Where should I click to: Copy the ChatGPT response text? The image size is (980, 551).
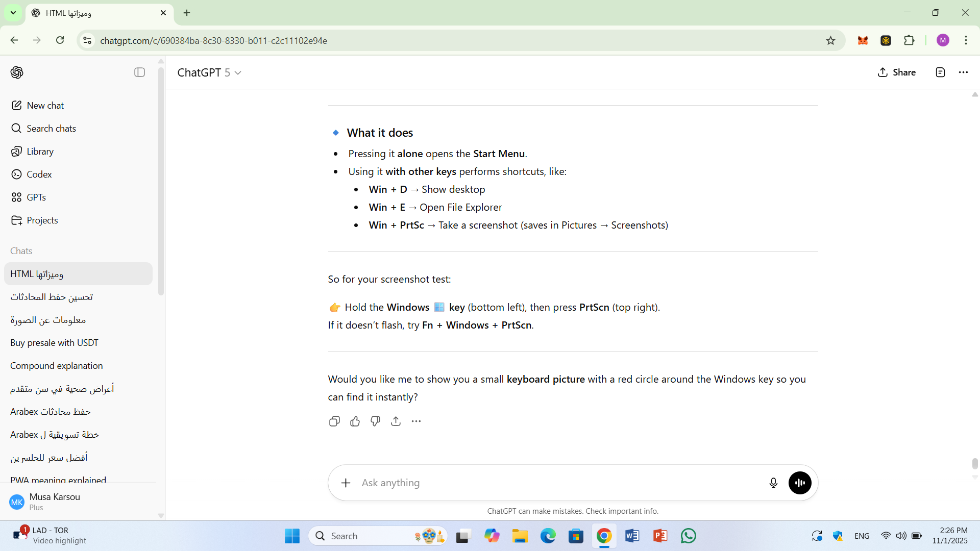point(334,421)
